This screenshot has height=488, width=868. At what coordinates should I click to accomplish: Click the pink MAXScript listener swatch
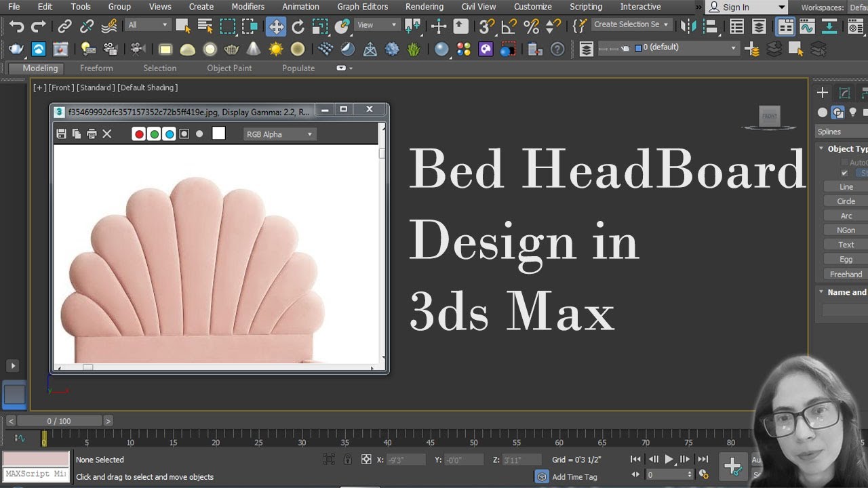coord(36,459)
